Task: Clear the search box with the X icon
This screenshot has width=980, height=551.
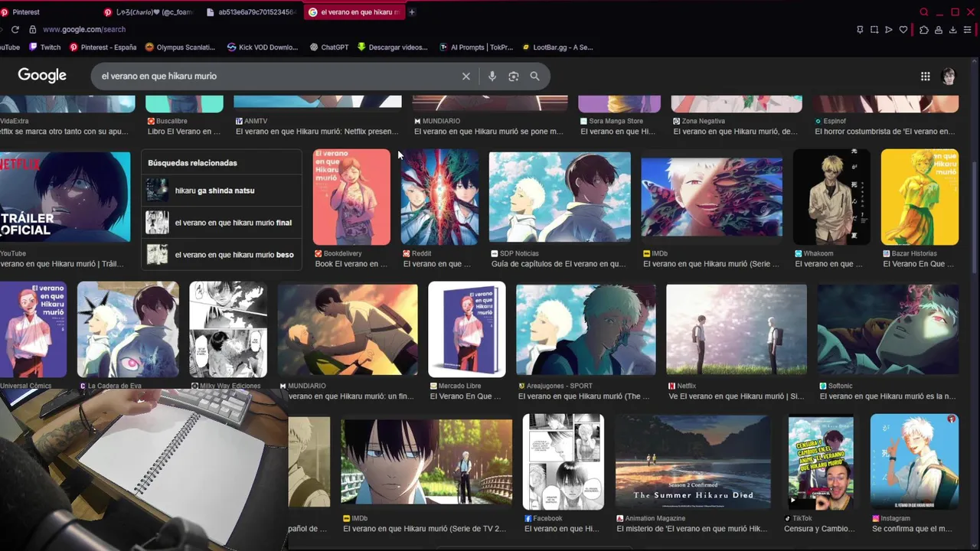Action: (x=465, y=76)
